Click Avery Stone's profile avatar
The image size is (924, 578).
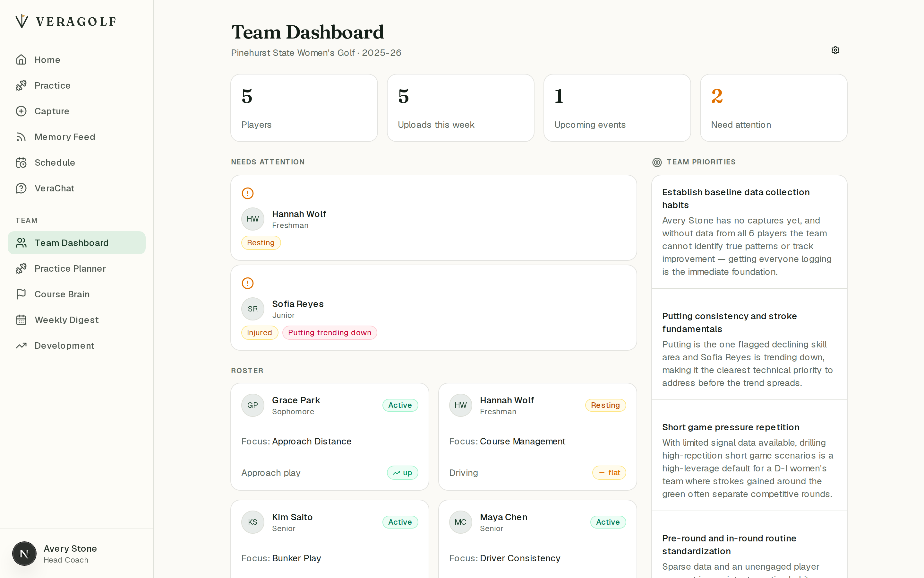point(24,554)
